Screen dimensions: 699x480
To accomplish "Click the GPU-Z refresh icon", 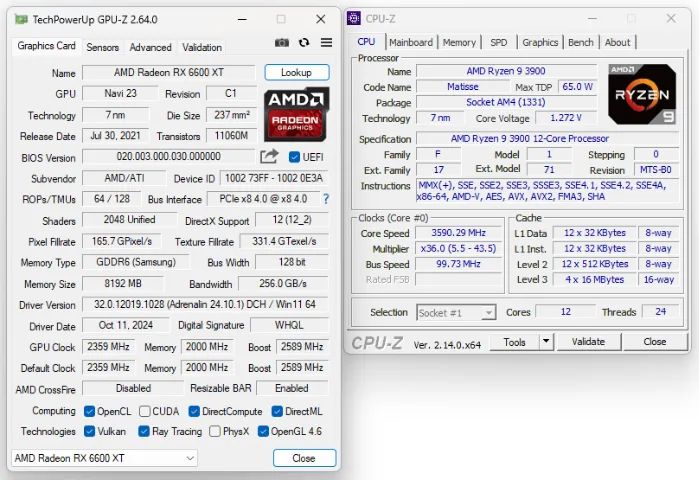I will [x=304, y=42].
